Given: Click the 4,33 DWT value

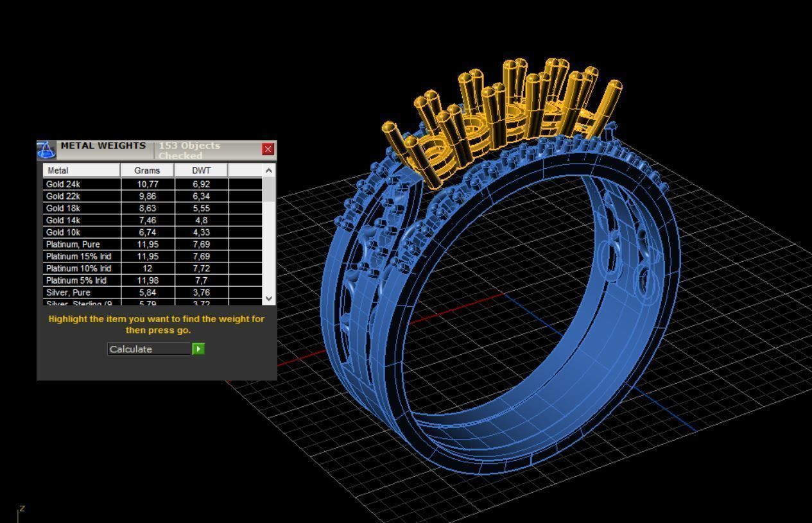Looking at the screenshot, I should tap(202, 232).
